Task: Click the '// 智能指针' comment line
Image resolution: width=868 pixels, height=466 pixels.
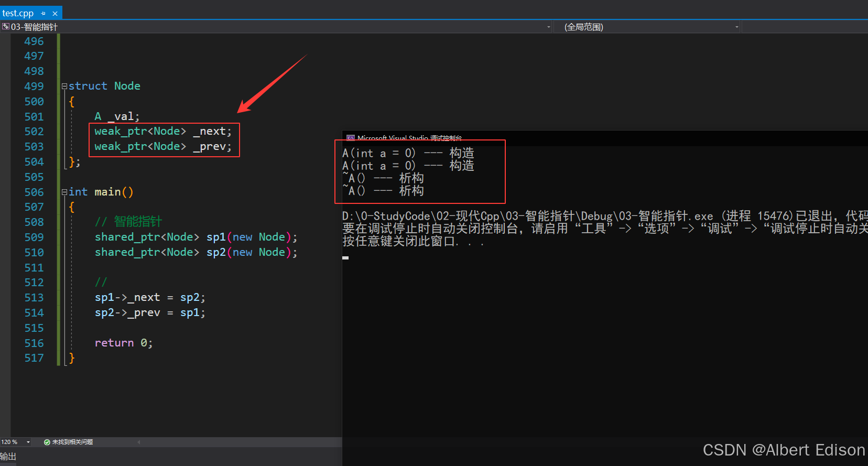Action: point(128,222)
